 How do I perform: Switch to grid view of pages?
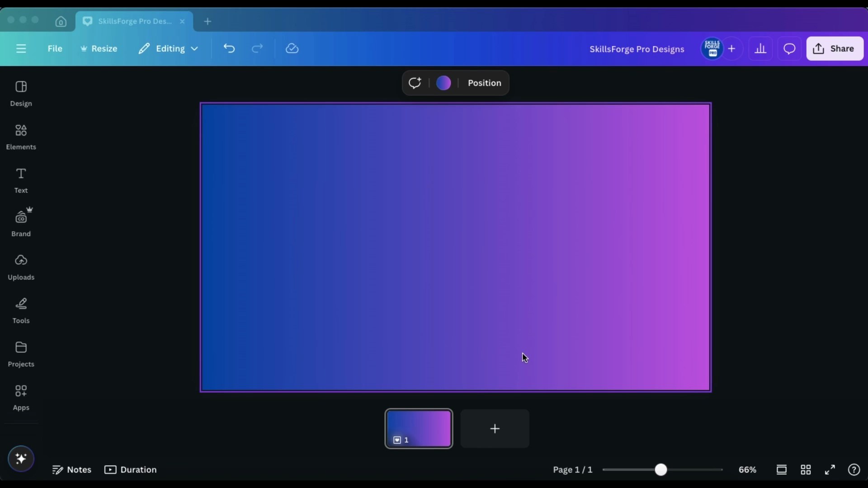click(806, 469)
